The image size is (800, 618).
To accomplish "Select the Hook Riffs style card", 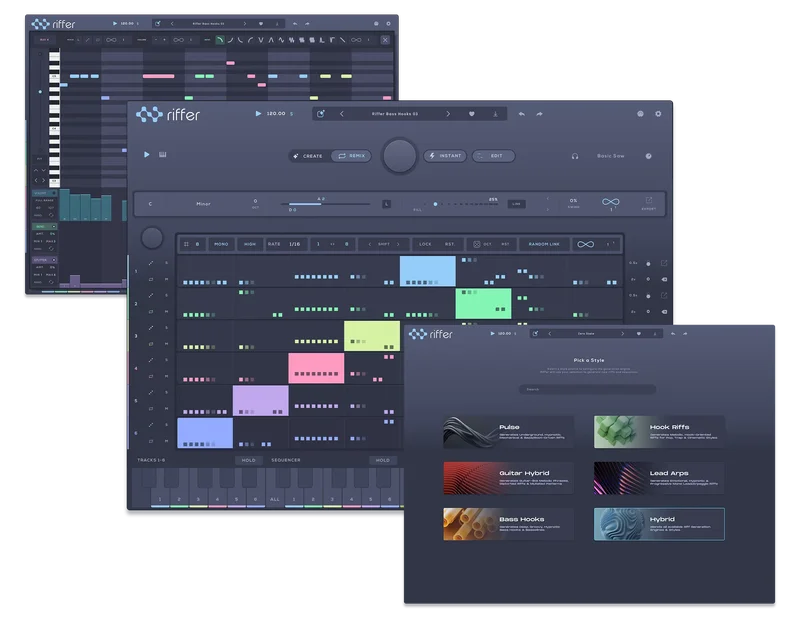I will point(659,432).
